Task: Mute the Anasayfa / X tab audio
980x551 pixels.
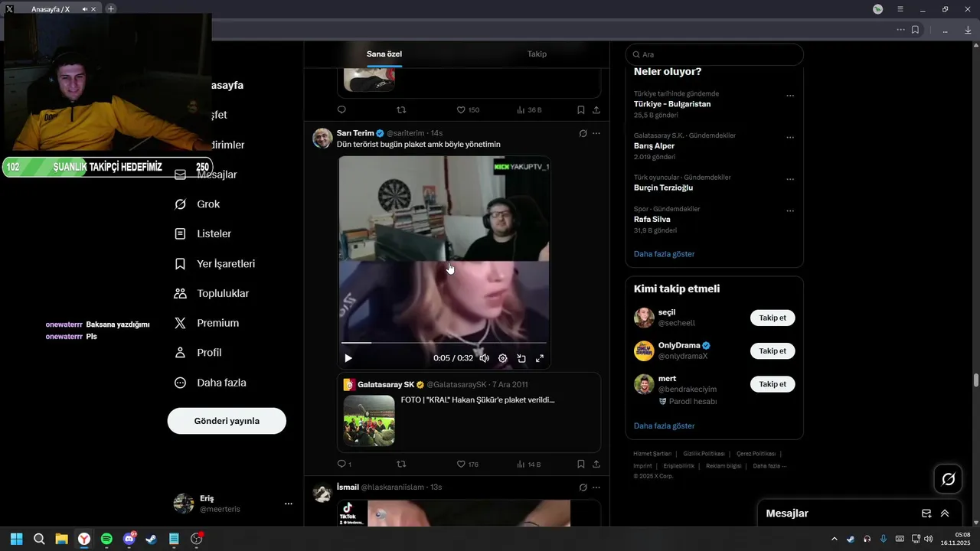Action: tap(84, 9)
